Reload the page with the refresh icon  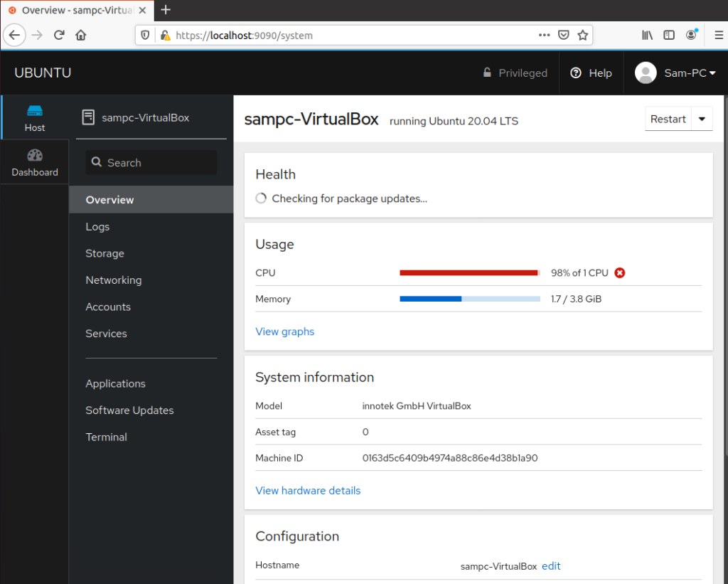[59, 34]
